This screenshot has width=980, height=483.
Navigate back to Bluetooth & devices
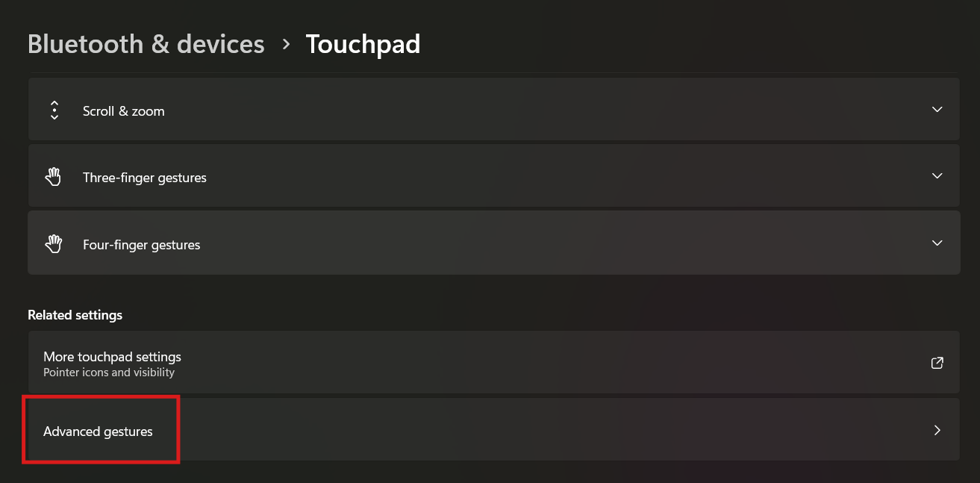(x=146, y=44)
